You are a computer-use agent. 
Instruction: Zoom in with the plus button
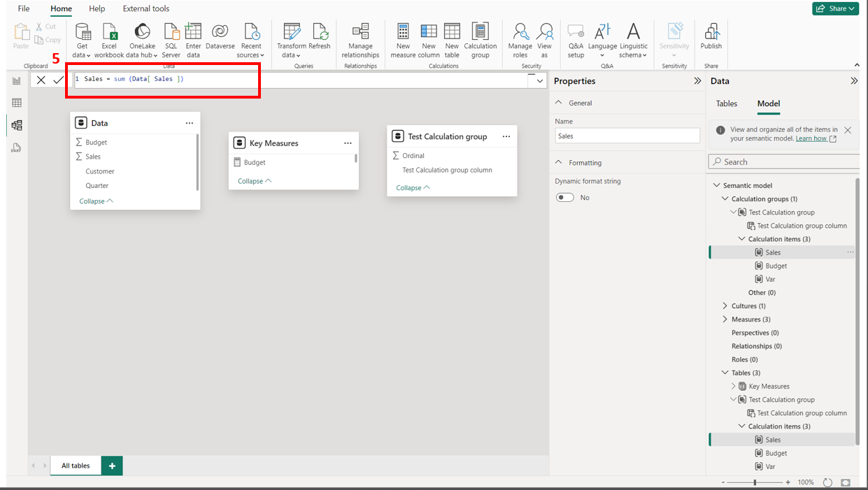pyautogui.click(x=788, y=482)
